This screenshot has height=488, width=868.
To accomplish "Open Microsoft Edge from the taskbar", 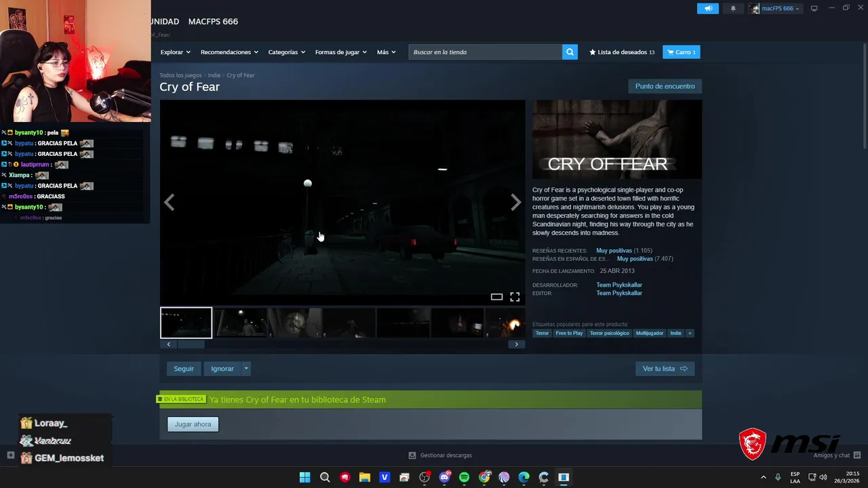I will [x=524, y=477].
